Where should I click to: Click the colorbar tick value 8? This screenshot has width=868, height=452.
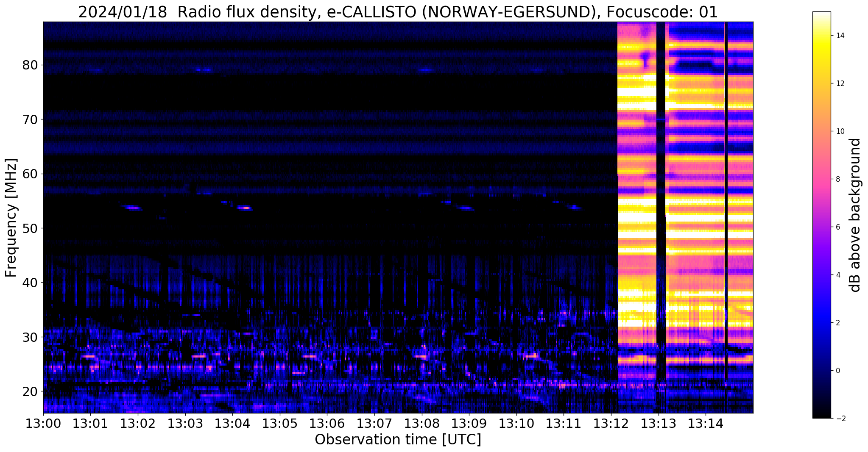point(838,179)
